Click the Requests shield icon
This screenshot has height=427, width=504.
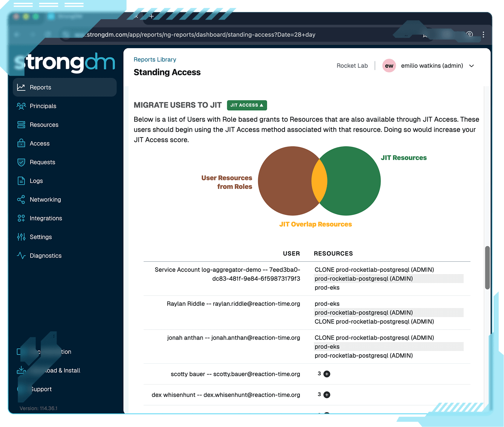(21, 162)
